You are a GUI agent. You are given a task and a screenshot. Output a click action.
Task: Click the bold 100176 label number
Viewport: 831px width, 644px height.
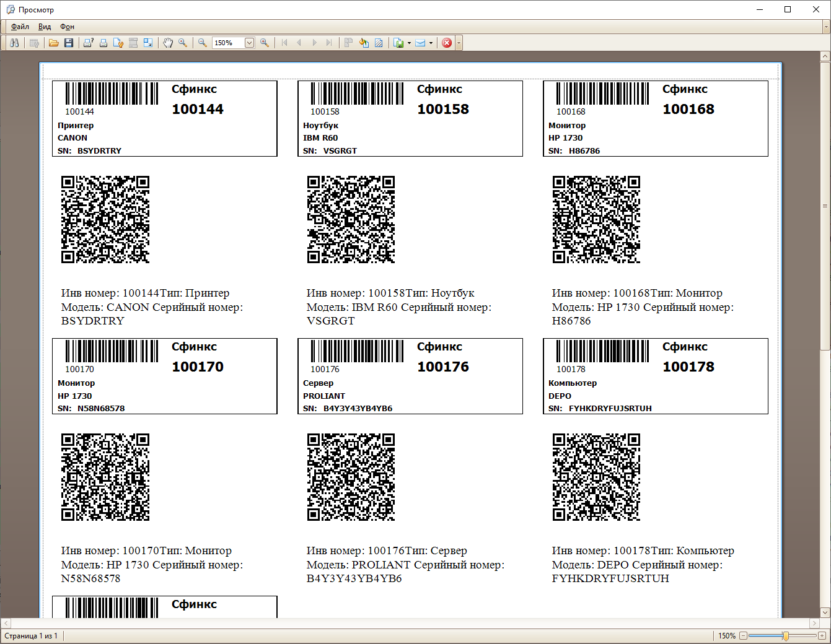tap(443, 367)
